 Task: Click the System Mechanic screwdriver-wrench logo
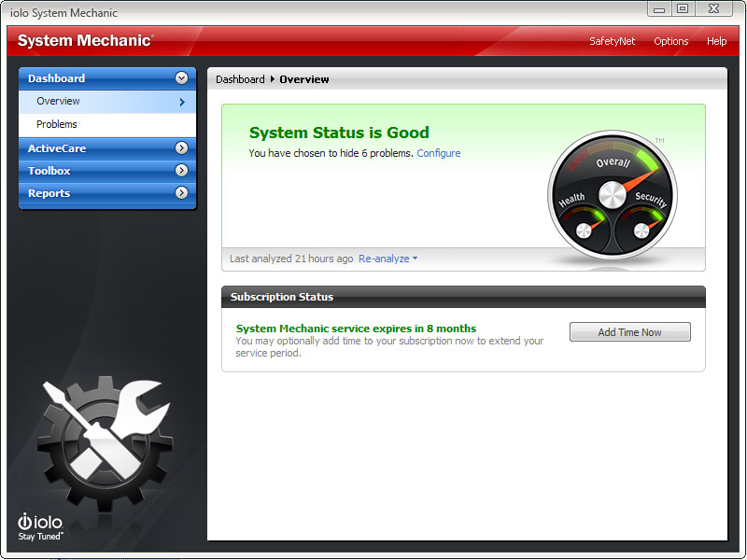[105, 442]
